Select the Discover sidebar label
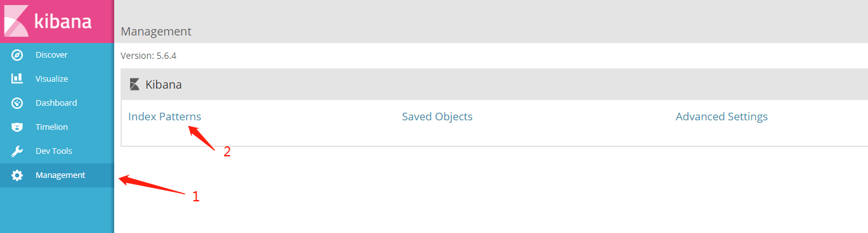868x233 pixels. [x=51, y=55]
